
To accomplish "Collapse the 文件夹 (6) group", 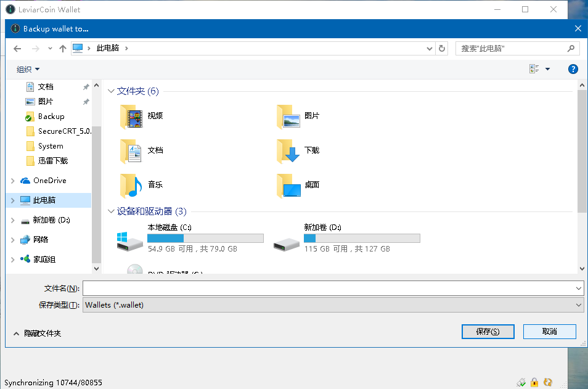I will (111, 91).
